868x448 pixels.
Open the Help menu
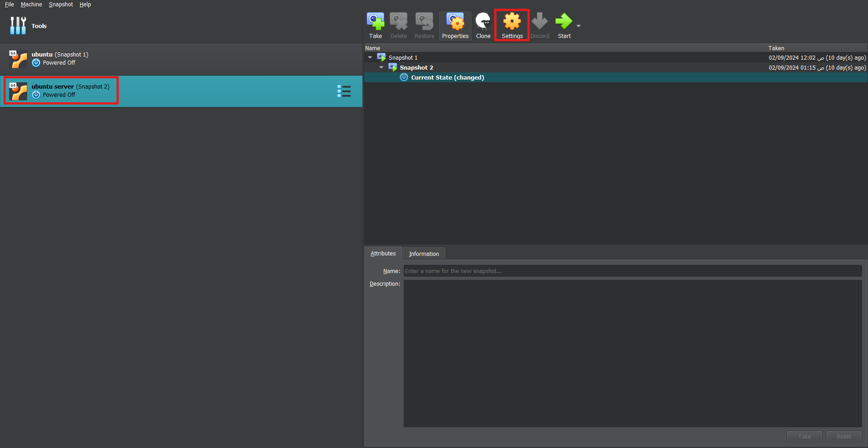coord(85,5)
